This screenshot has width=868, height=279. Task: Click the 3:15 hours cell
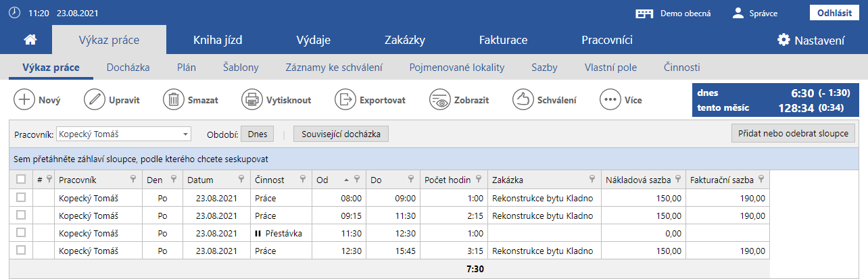pos(453,251)
